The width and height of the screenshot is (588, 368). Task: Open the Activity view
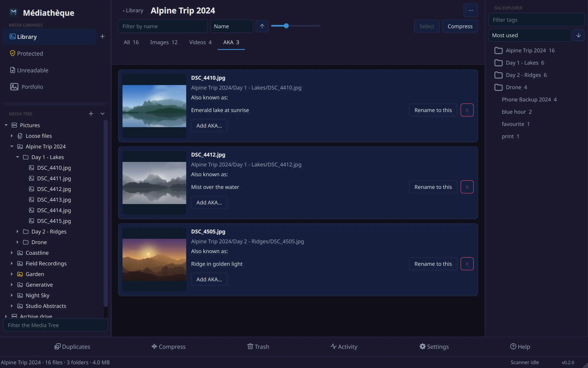click(x=344, y=347)
